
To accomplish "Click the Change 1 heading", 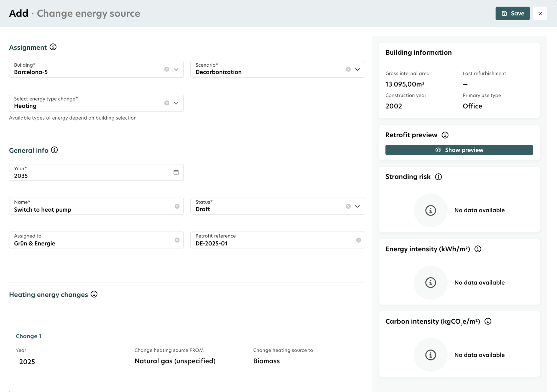I will [29, 336].
